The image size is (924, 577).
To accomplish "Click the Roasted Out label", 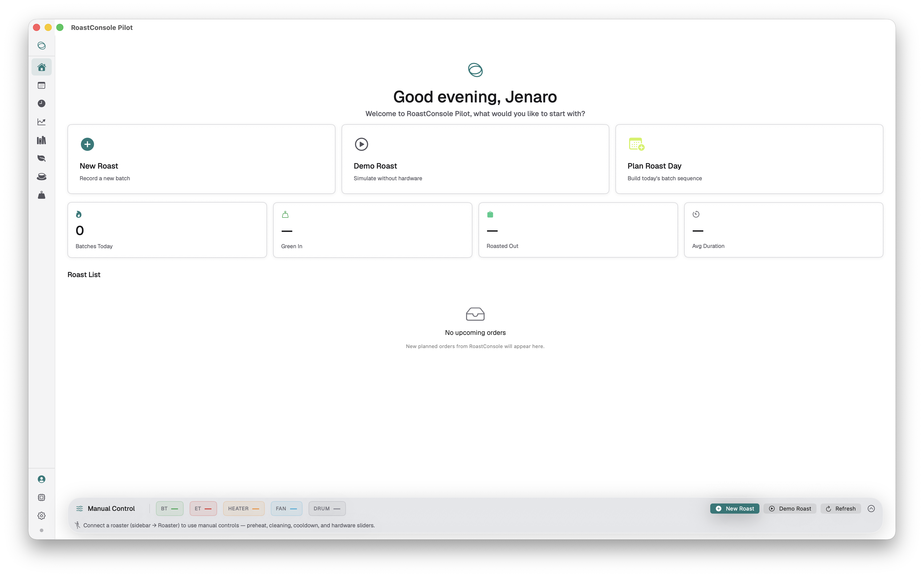I will [502, 246].
